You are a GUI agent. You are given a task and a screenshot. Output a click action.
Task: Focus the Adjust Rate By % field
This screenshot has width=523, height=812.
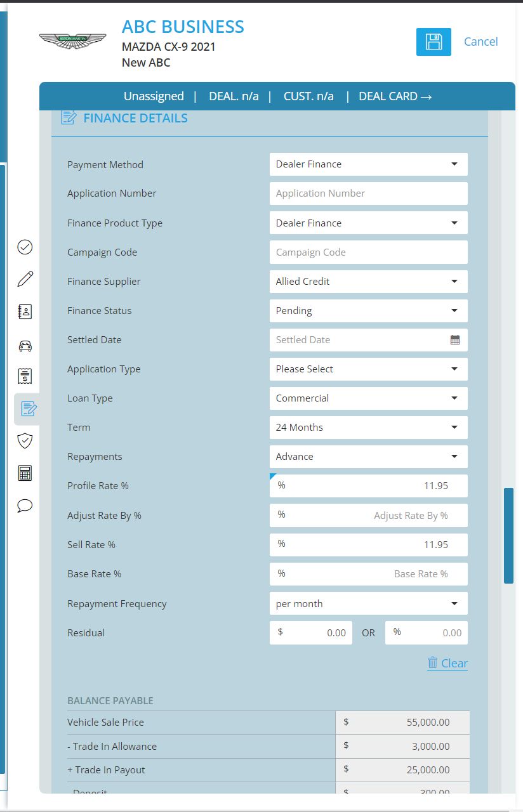point(369,516)
